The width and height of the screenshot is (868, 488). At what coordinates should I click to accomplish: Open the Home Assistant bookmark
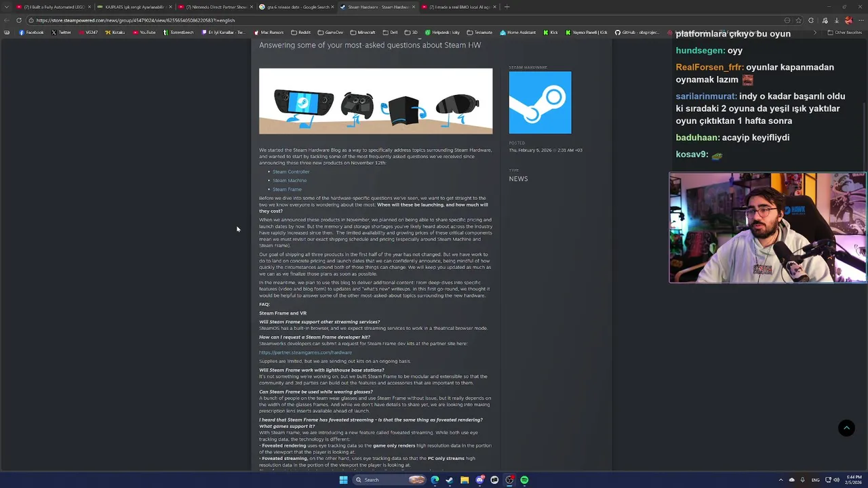pos(517,33)
